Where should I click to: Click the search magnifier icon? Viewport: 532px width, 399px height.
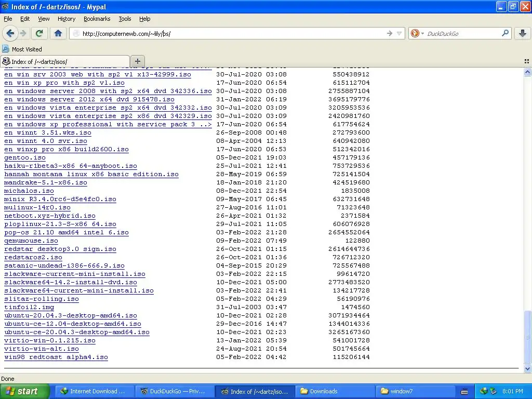pyautogui.click(x=505, y=33)
